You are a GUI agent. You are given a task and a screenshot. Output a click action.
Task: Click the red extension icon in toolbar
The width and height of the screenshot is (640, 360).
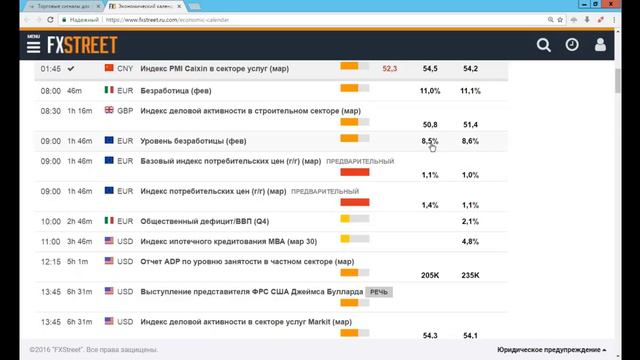tap(600, 20)
